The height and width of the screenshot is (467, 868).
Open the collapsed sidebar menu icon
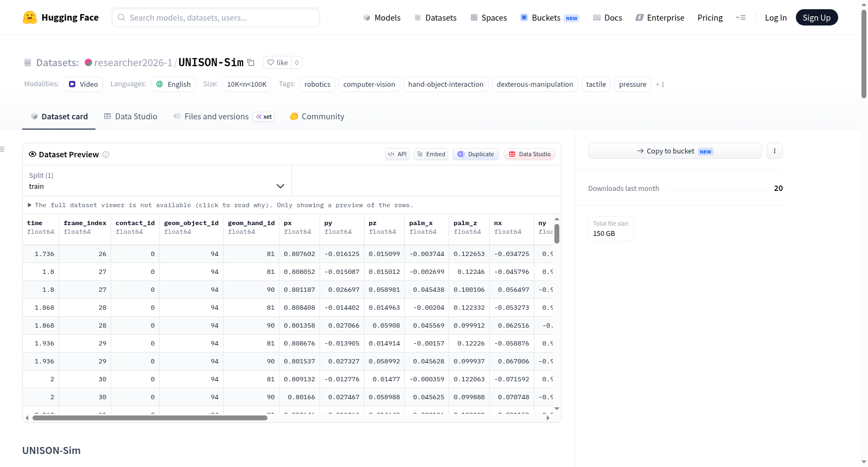2,149
